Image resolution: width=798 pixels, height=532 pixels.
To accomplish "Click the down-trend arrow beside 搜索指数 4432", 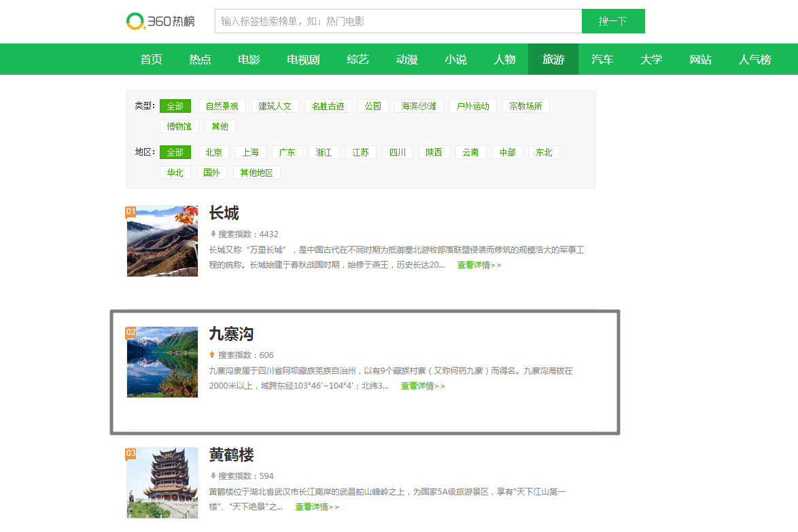I will point(213,234).
